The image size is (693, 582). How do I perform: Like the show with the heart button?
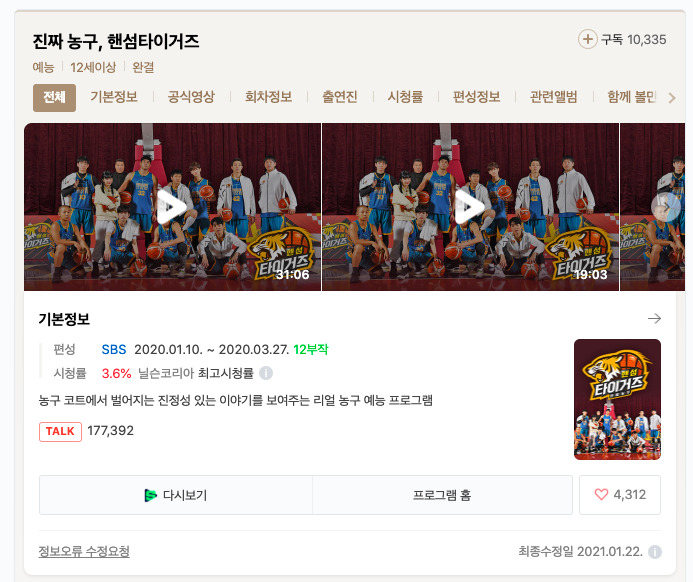point(620,495)
